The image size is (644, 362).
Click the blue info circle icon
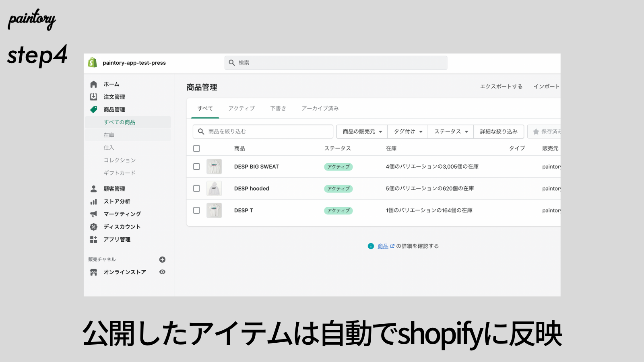[371, 246]
